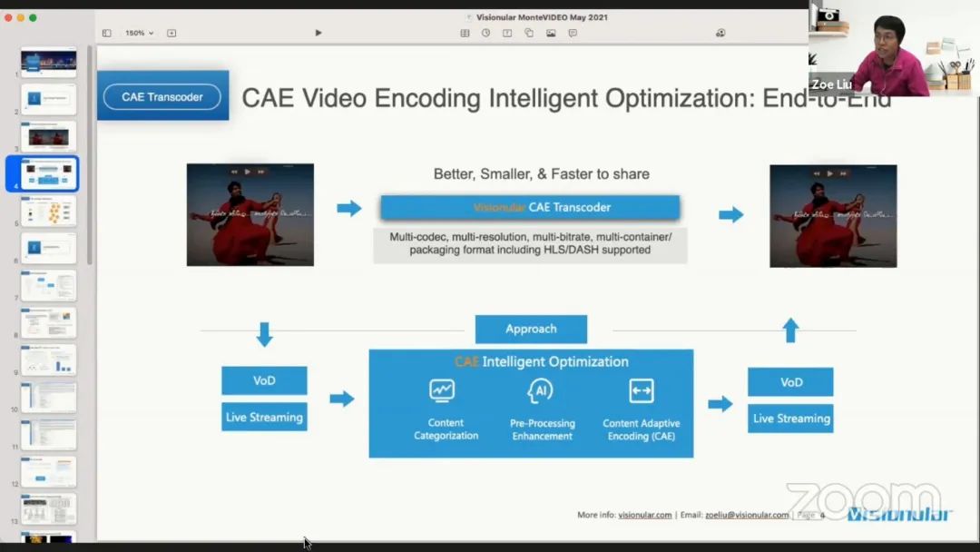Insert a table using toolbar icon
980x552 pixels.
(x=465, y=33)
